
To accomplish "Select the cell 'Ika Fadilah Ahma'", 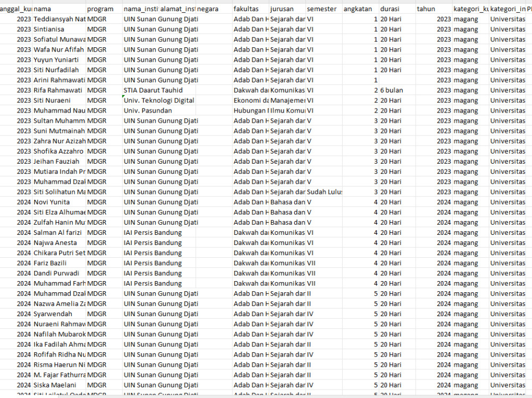I will tap(59, 344).
